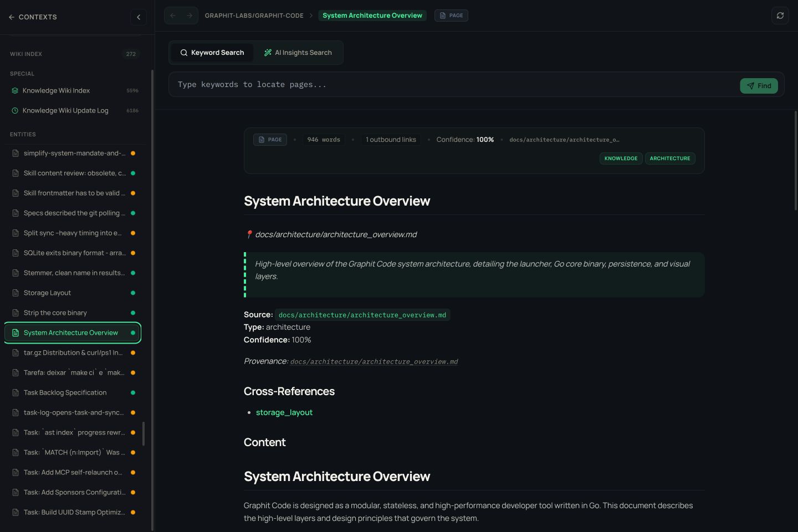The image size is (798, 532).
Task: Select System Architecture Overview in sidebar
Action: pos(73,332)
